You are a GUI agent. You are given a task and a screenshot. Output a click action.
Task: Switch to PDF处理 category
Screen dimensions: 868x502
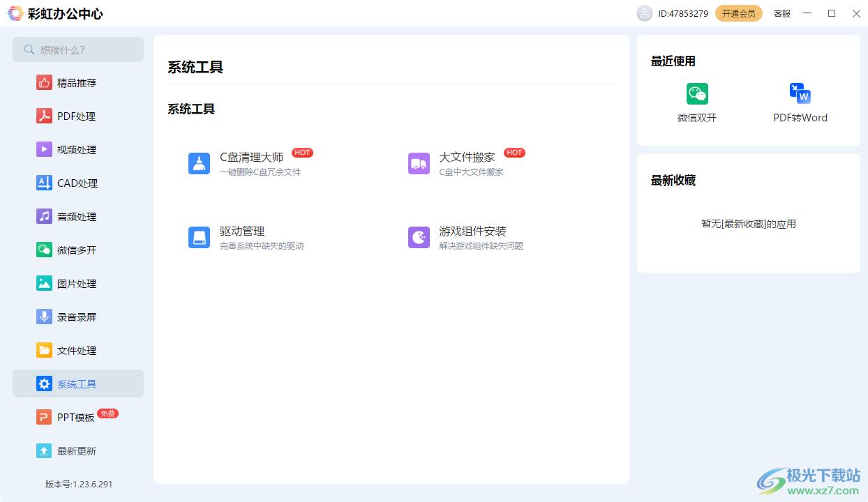pyautogui.click(x=77, y=116)
